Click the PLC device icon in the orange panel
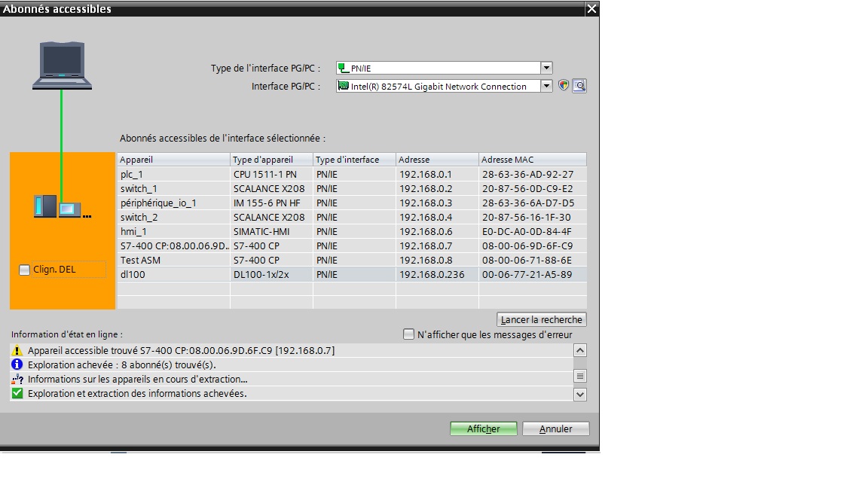Image resolution: width=868 pixels, height=488 pixels. 45,206
